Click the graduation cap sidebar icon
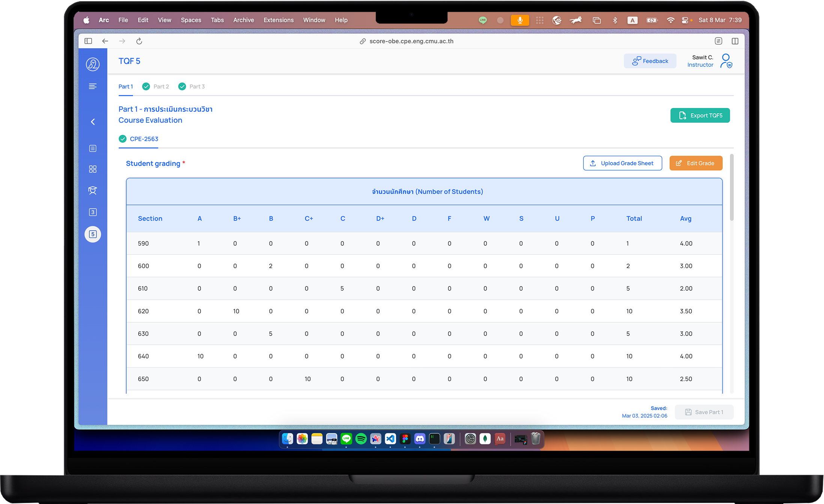The image size is (824, 504). click(93, 191)
